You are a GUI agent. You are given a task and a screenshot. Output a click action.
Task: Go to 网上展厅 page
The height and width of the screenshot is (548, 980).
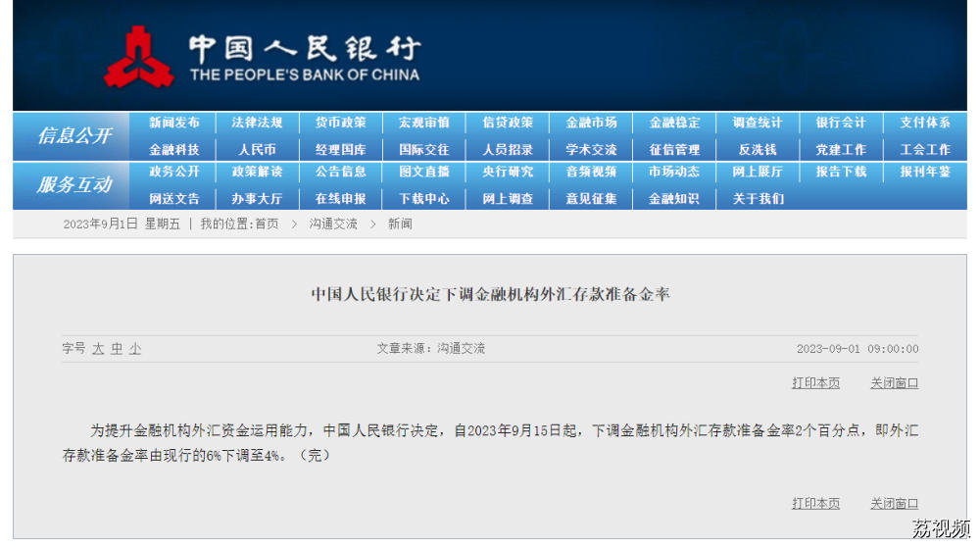click(758, 172)
